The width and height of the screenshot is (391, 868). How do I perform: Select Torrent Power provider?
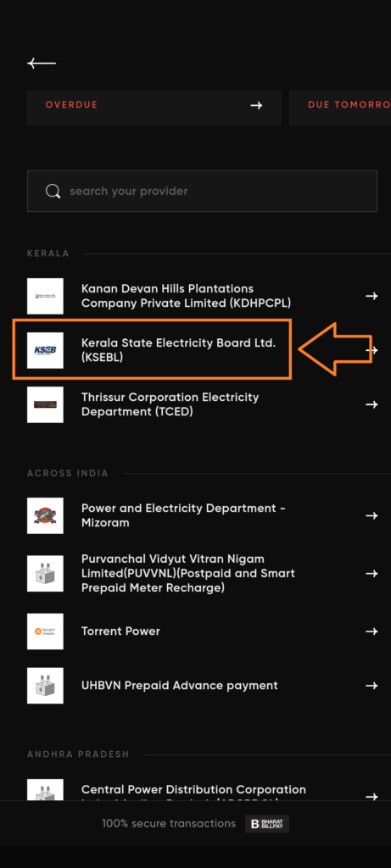tap(202, 631)
